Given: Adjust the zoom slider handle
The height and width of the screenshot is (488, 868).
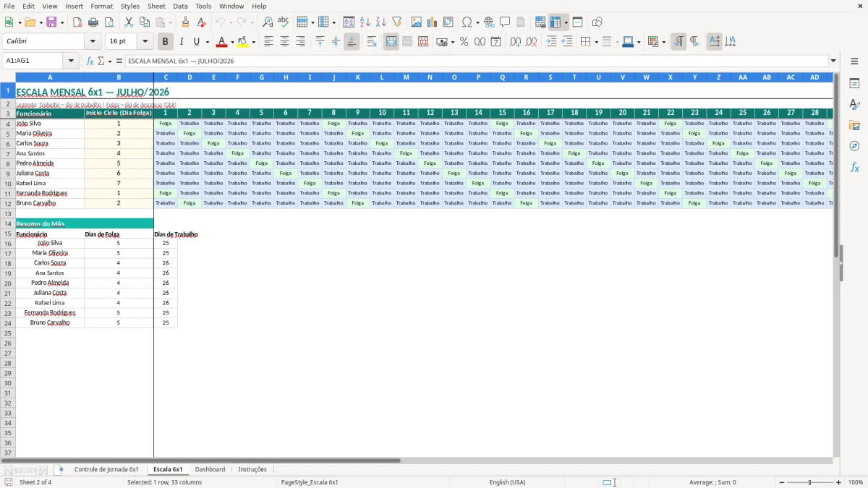Looking at the screenshot, I should coord(810,482).
